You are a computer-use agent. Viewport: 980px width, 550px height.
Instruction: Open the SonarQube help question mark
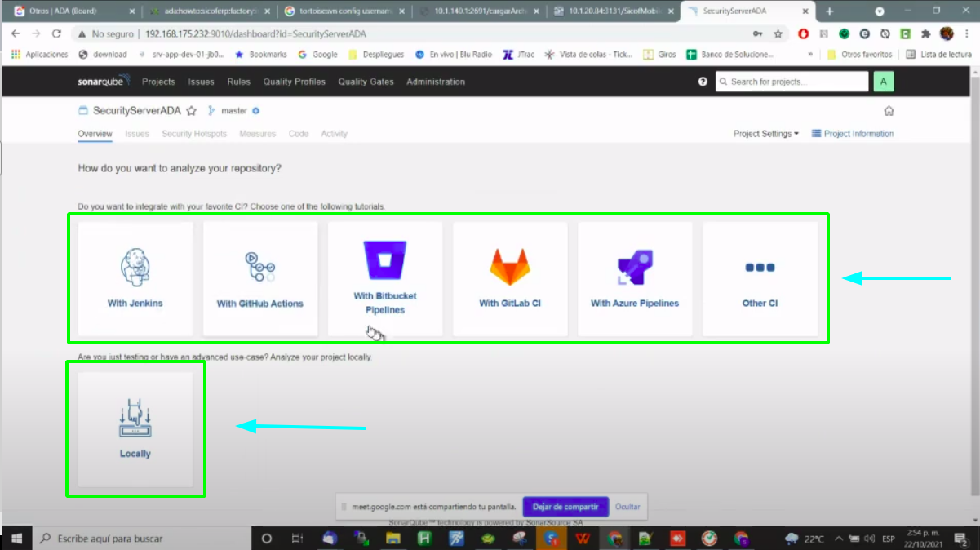[x=703, y=82]
